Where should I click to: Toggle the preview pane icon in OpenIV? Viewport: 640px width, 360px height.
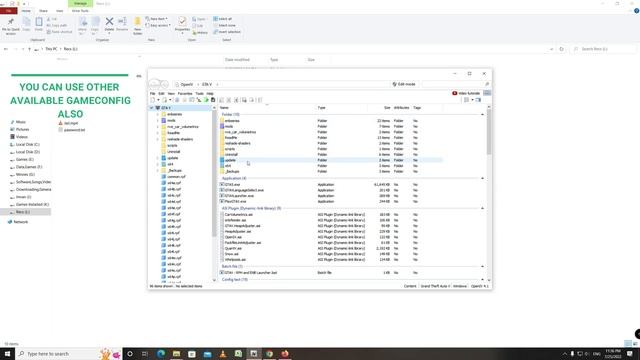[x=478, y=100]
